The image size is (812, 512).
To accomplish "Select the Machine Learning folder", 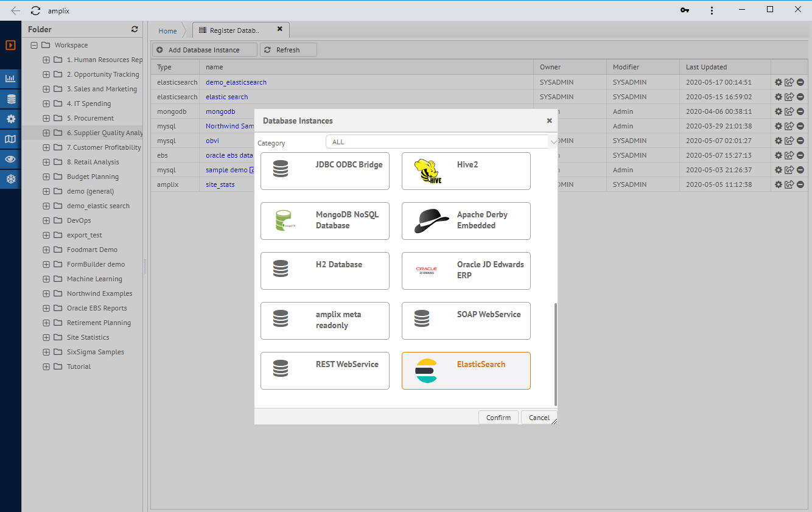I will 94,279.
